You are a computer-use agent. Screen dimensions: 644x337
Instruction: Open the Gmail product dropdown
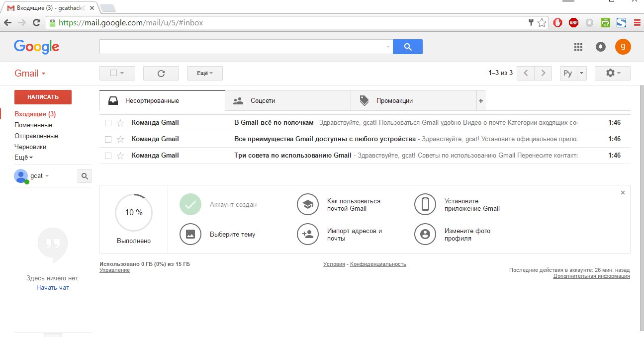[x=30, y=74]
